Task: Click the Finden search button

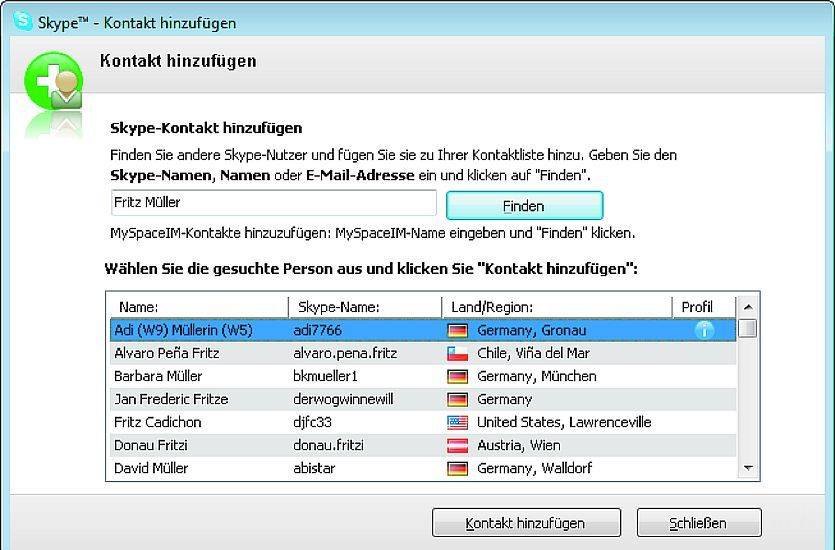Action: [x=525, y=206]
